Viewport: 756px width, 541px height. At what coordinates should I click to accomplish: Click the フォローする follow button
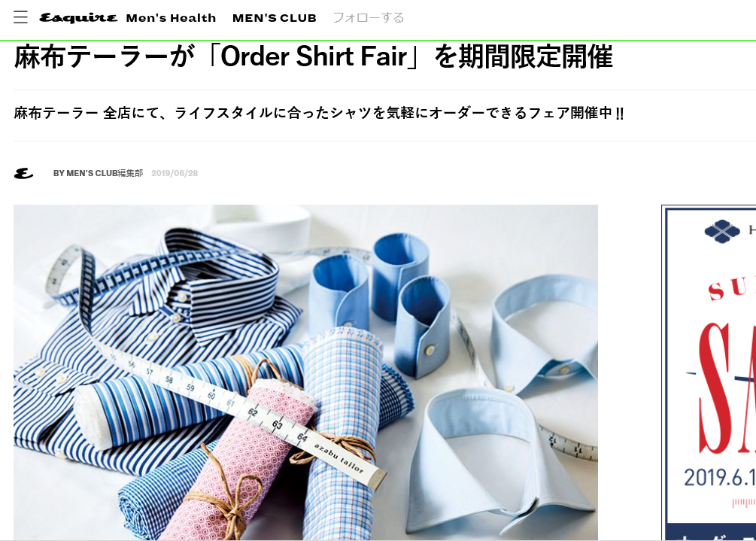[369, 18]
